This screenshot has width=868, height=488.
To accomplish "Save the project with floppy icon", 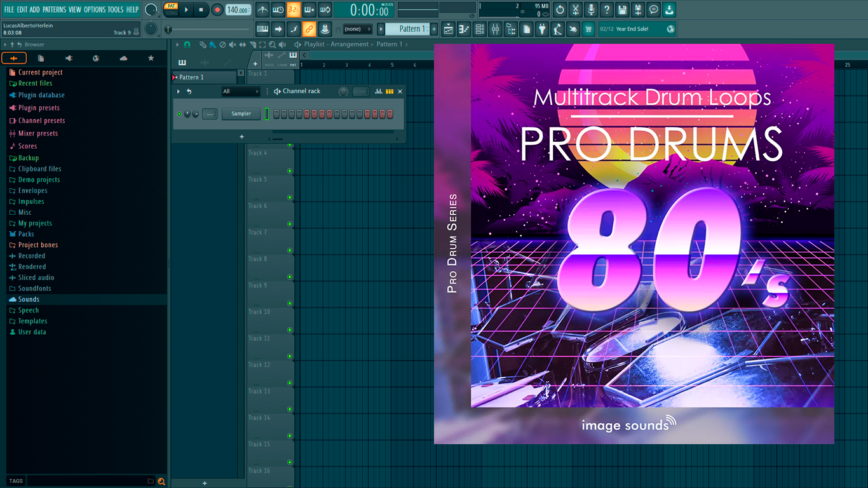I will [x=623, y=10].
